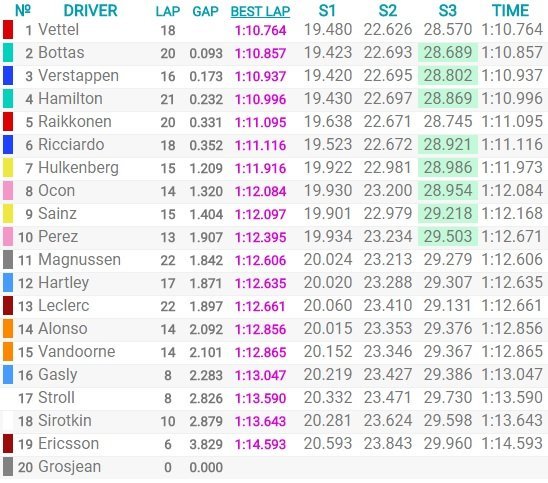
Task: Click the teal team color beside Bottas
Action: pyautogui.click(x=8, y=53)
